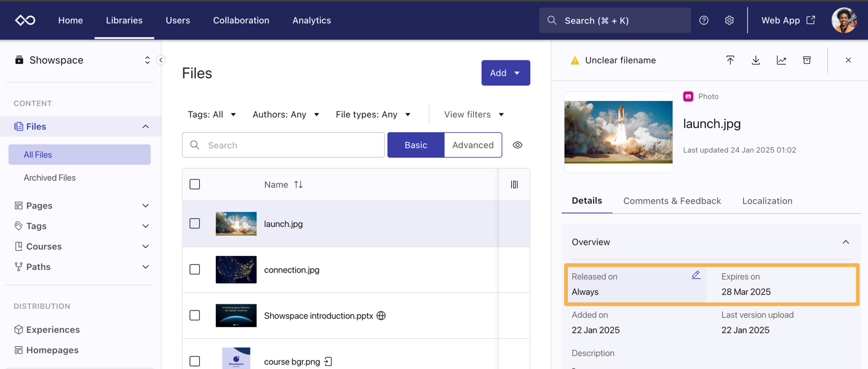
Task: Open the Web App link
Action: (x=789, y=20)
